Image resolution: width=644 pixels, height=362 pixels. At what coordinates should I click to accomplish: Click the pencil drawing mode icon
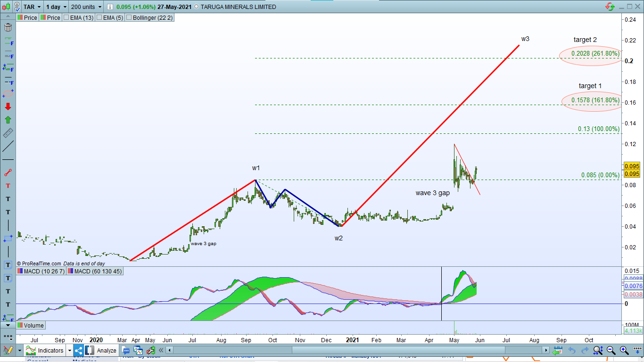[x=8, y=350]
